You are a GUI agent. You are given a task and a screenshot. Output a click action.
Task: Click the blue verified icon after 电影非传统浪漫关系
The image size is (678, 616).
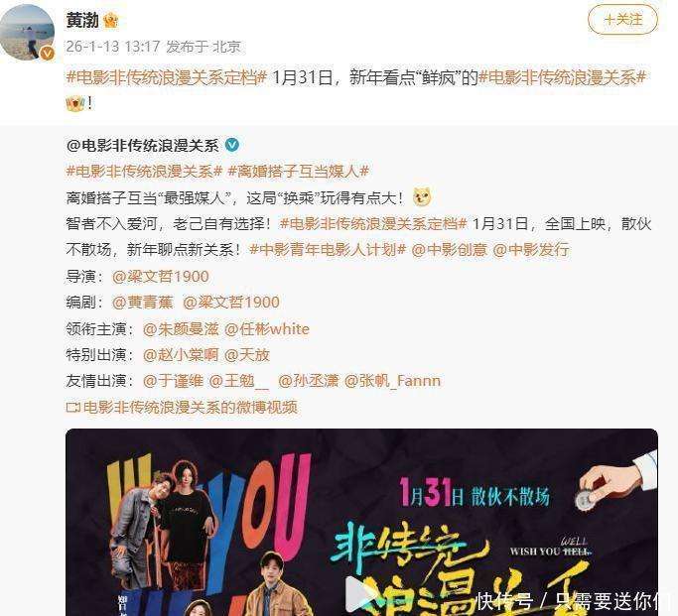pyautogui.click(x=232, y=145)
